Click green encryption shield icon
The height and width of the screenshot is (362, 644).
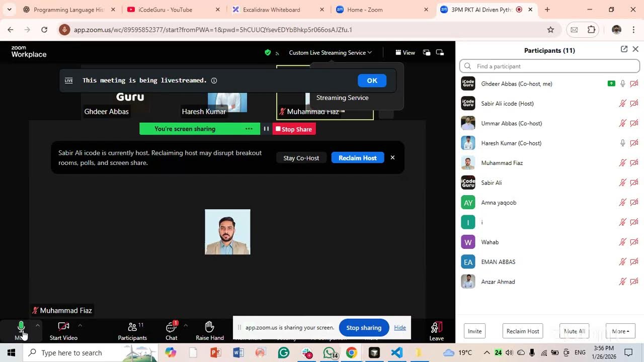point(268,52)
